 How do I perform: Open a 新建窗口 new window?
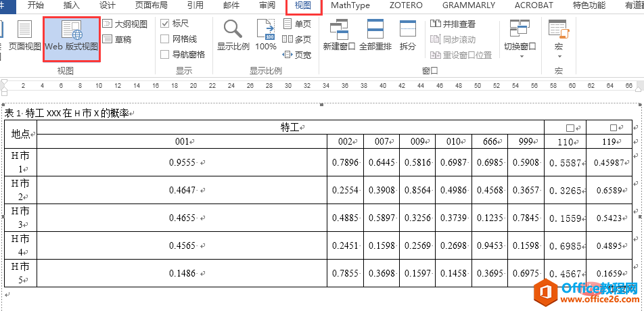pos(340,36)
